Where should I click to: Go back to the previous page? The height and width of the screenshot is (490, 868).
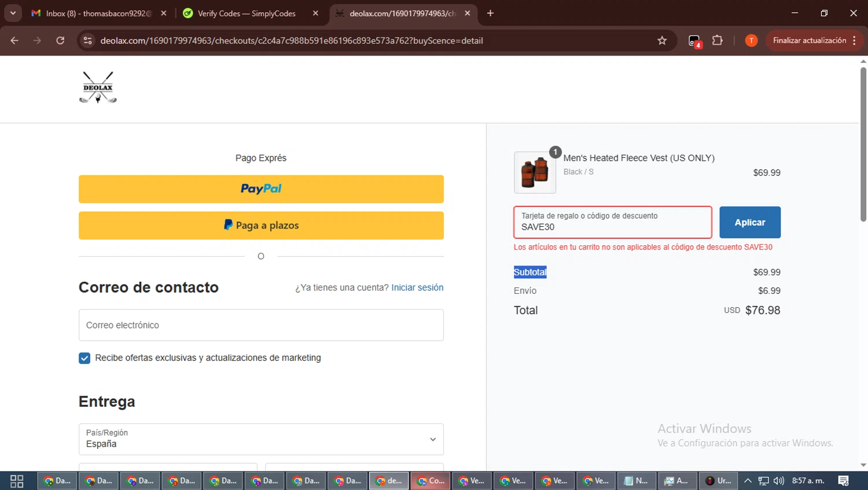[14, 40]
